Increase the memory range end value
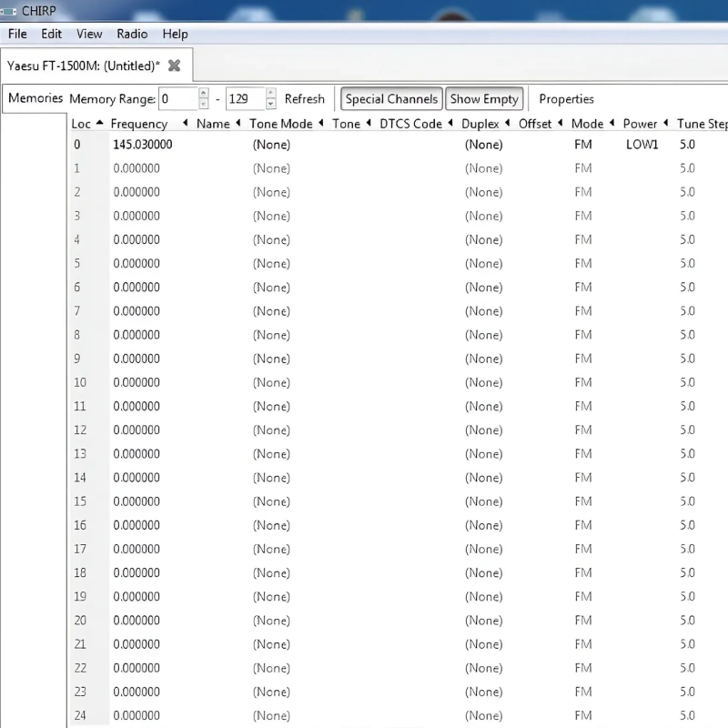The width and height of the screenshot is (728, 728). [270, 94]
